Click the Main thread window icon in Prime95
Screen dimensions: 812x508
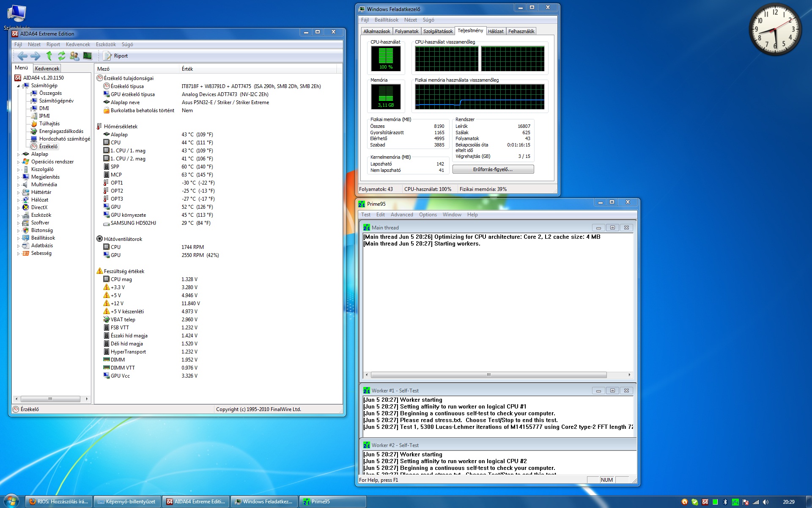[367, 228]
